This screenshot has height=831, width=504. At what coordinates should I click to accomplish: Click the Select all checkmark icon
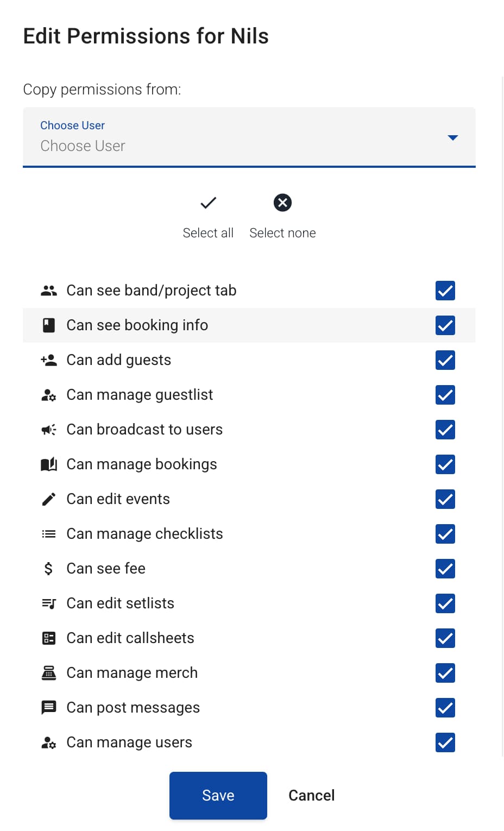(x=208, y=203)
